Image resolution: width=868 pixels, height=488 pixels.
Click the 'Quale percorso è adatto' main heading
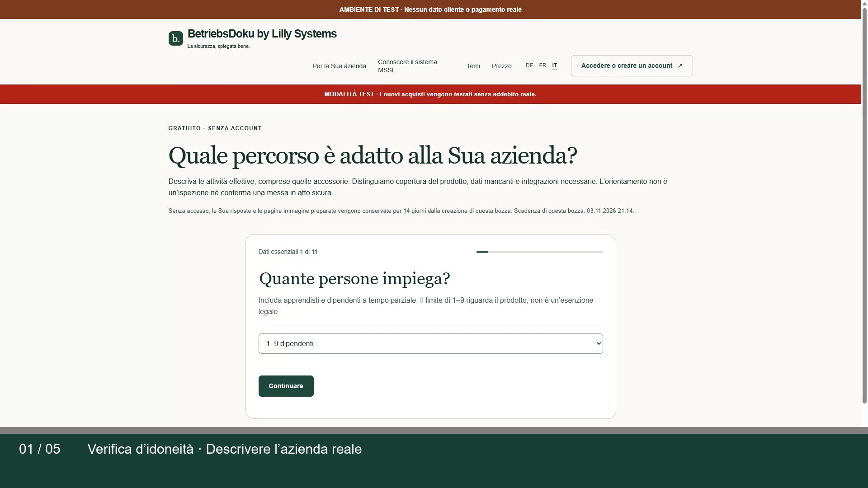tap(373, 156)
